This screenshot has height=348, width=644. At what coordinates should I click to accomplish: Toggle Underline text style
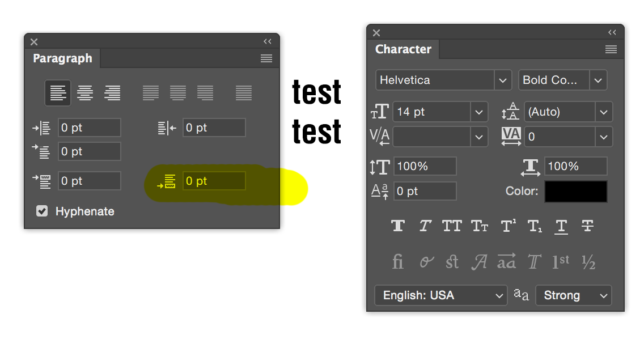click(561, 226)
